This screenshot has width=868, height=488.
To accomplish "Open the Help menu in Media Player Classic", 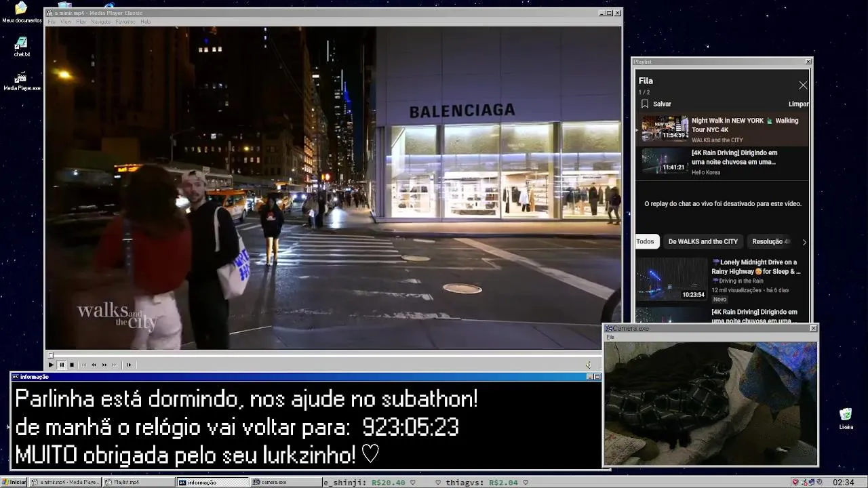I will point(145,22).
